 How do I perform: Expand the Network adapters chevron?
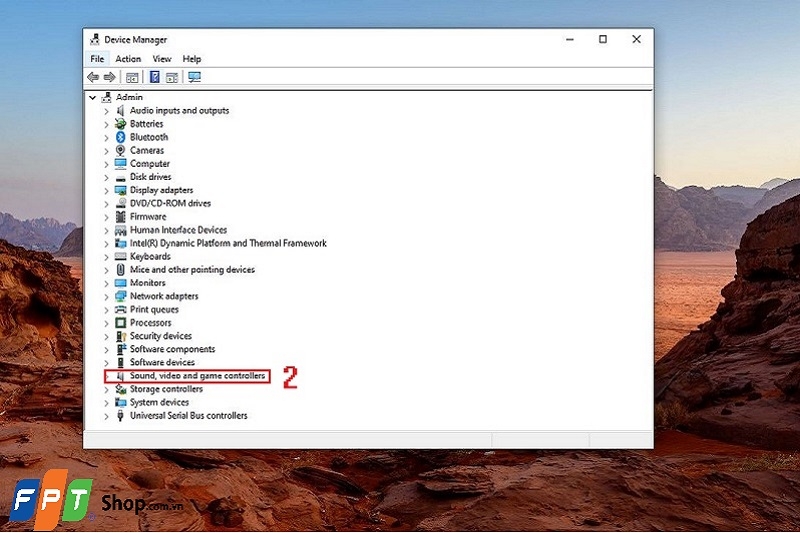(106, 296)
